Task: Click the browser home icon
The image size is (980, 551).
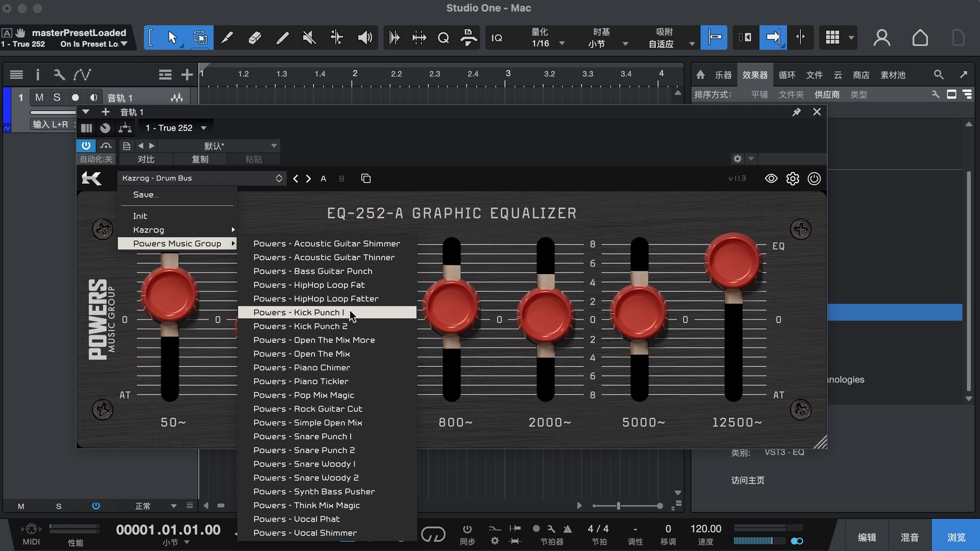Action: pyautogui.click(x=700, y=75)
